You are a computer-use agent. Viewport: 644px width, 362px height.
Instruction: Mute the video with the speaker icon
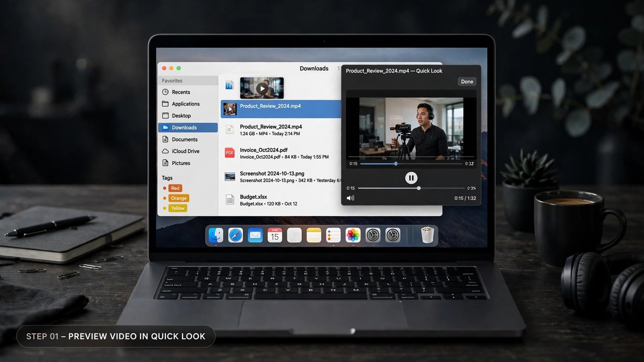point(351,198)
